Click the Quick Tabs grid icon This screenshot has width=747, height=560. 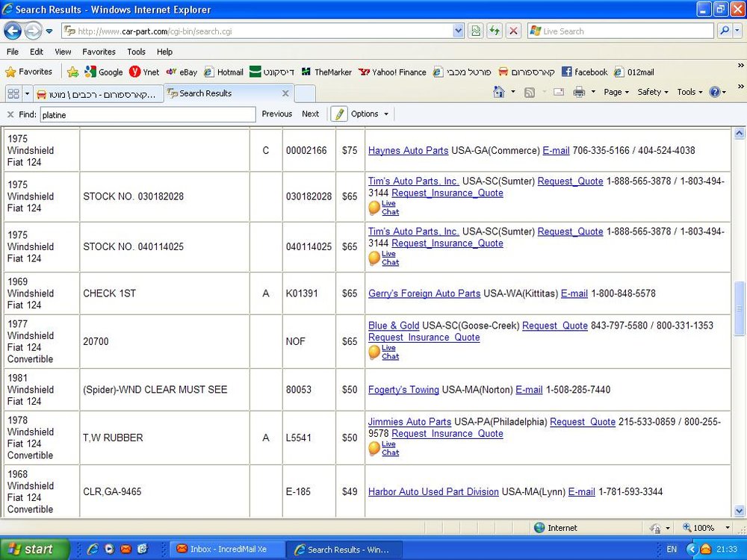(13, 93)
